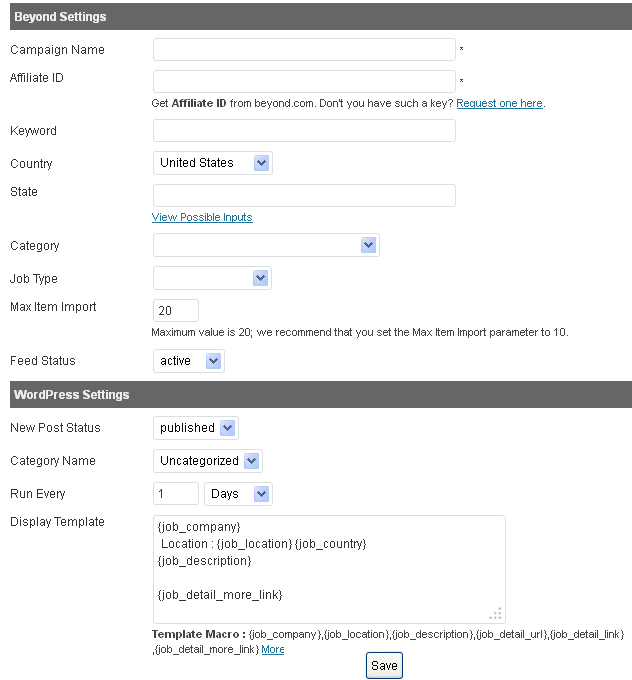Open the Job Type dropdown
This screenshot has width=632, height=680.
212,278
